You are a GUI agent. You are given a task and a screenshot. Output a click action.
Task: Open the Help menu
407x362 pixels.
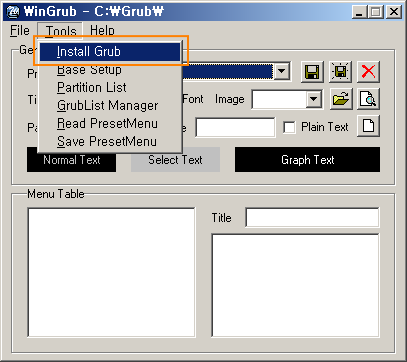click(x=102, y=31)
